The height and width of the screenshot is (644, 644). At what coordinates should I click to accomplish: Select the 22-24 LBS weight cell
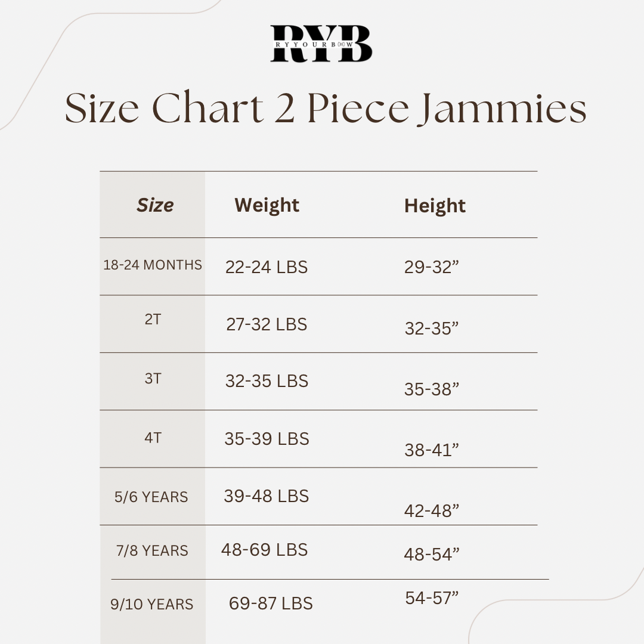pyautogui.click(x=267, y=267)
